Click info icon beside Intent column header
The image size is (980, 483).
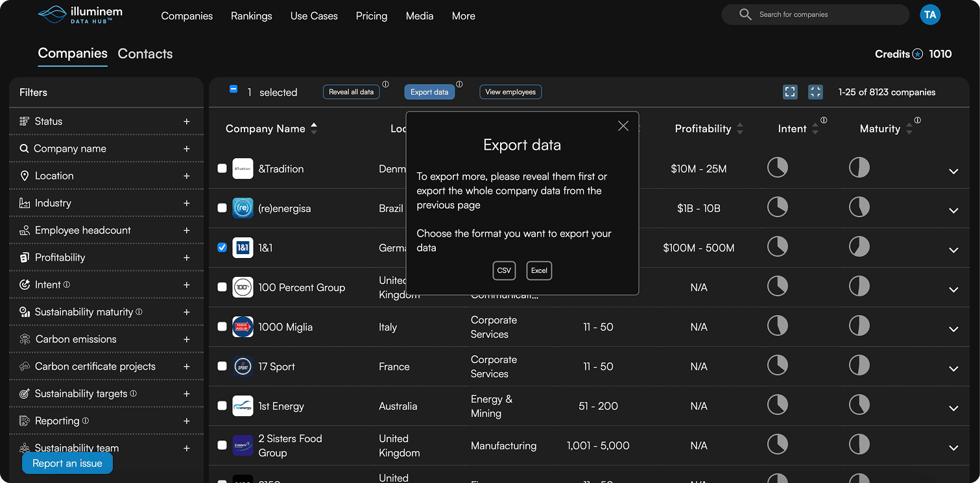824,121
